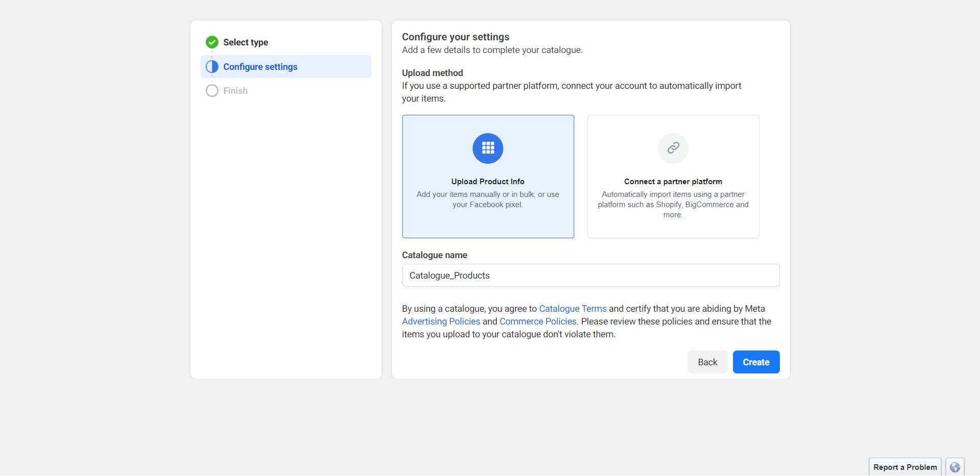Open the Commerce Policies link
This screenshot has height=476, width=980.
tap(538, 321)
